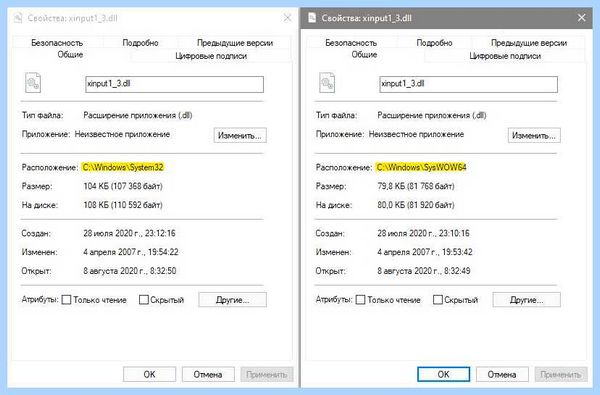Click 'Изменить...' button in the left window
Image resolution: width=600 pixels, height=395 pixels.
tap(240, 135)
